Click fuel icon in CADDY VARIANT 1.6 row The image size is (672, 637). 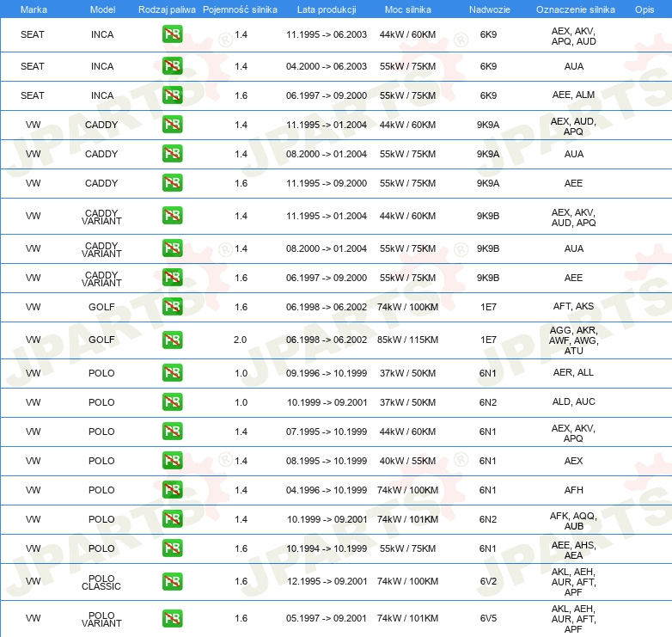pyautogui.click(x=172, y=278)
